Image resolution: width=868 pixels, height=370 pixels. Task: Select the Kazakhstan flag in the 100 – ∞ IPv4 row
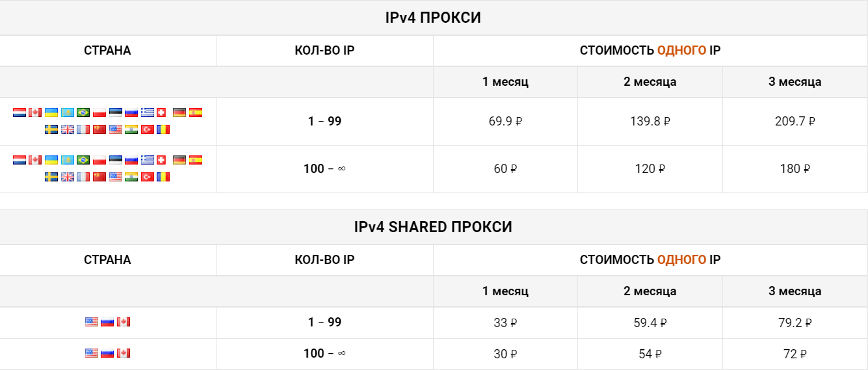click(67, 160)
